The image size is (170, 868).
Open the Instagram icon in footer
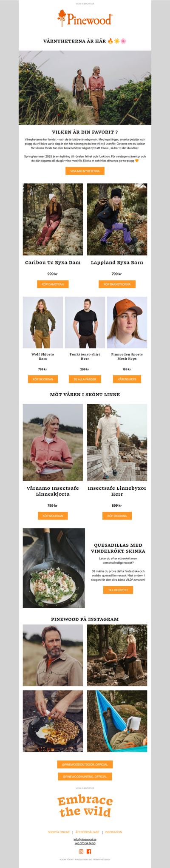click(x=81, y=851)
